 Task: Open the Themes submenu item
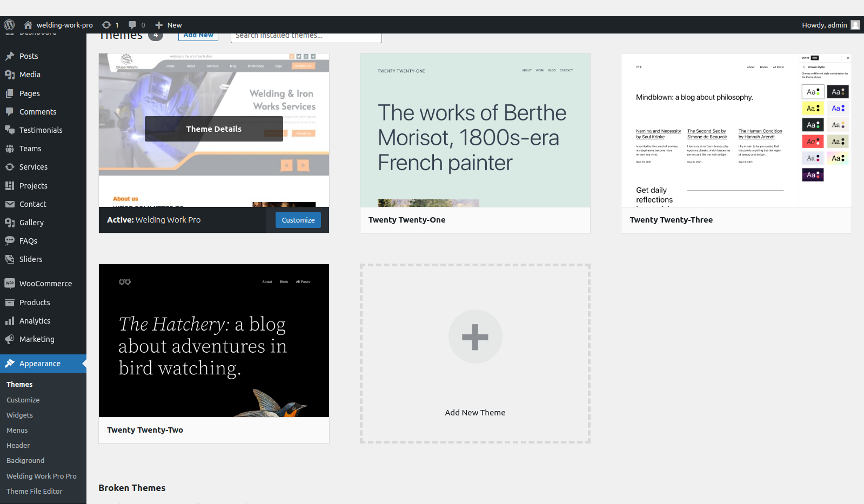(x=19, y=385)
